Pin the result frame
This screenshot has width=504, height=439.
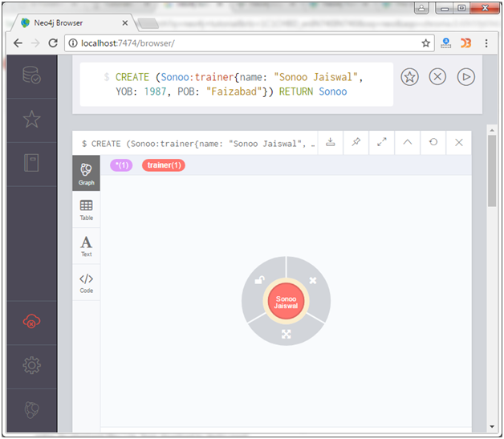(356, 142)
